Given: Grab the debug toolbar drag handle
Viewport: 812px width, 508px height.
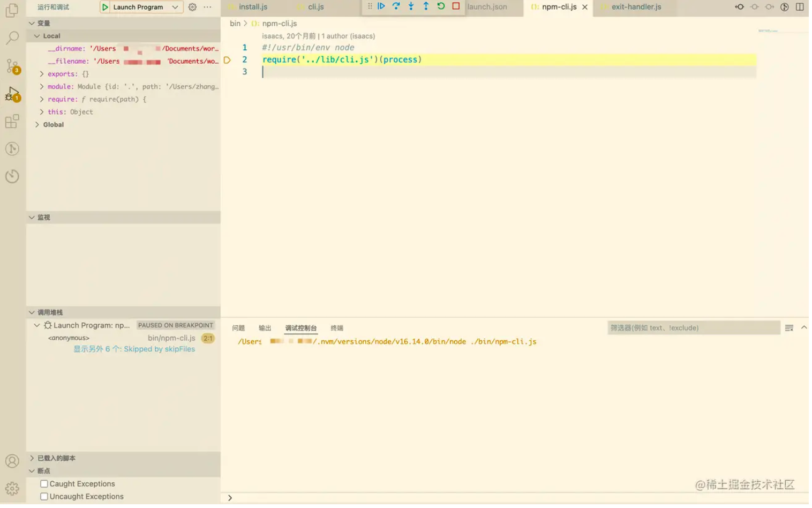Looking at the screenshot, I should point(370,6).
